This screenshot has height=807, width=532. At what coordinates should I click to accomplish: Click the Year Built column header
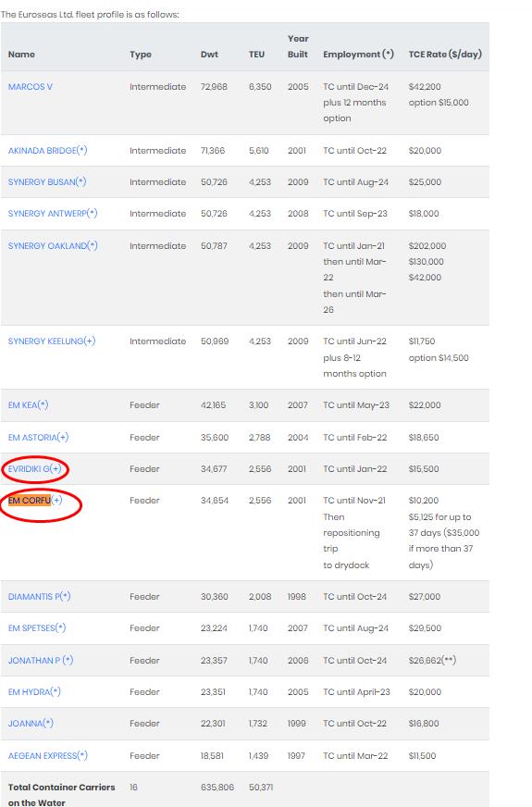tap(298, 46)
